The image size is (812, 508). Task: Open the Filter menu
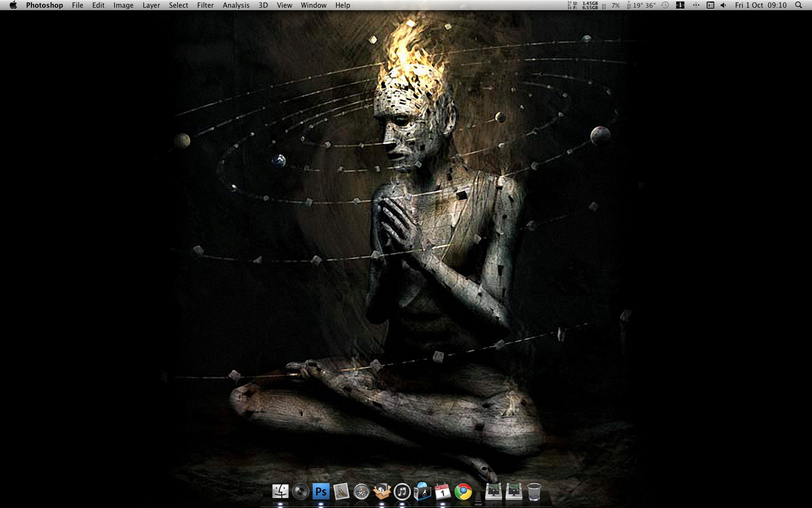pos(205,5)
